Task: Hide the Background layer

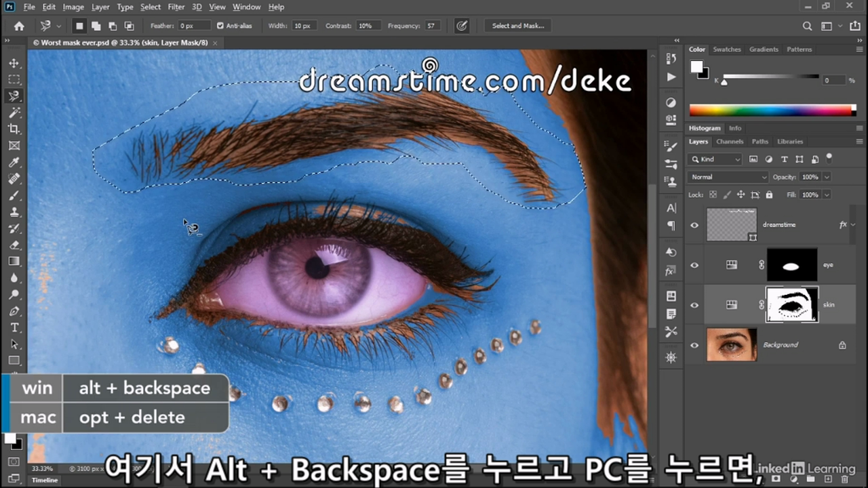Action: (x=694, y=345)
